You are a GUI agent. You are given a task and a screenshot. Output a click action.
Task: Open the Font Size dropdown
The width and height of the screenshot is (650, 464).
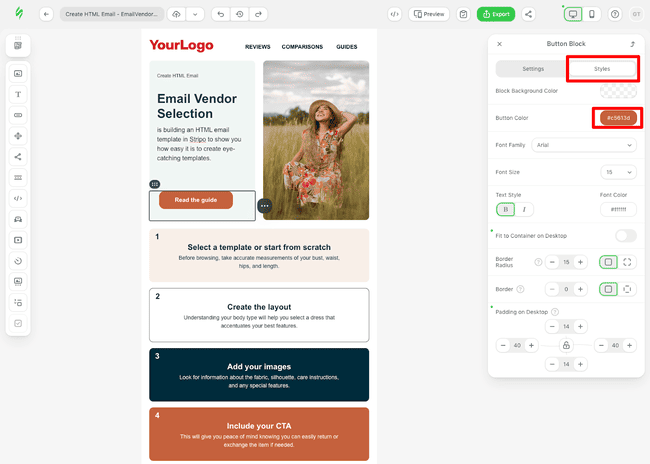[618, 172]
